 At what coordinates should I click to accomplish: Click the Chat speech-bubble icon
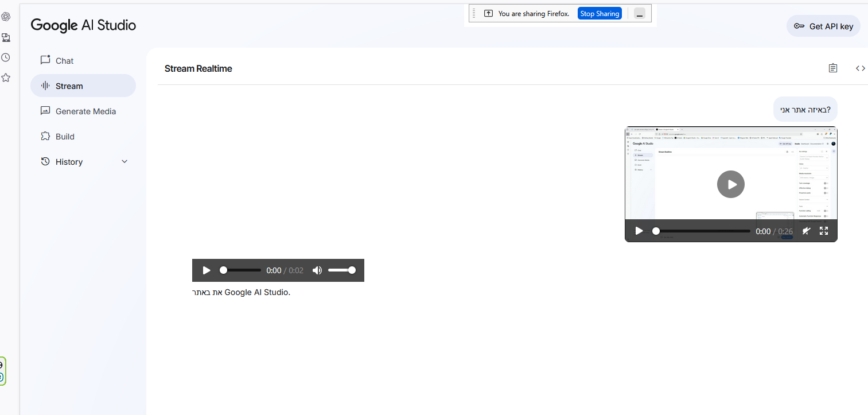click(x=45, y=60)
